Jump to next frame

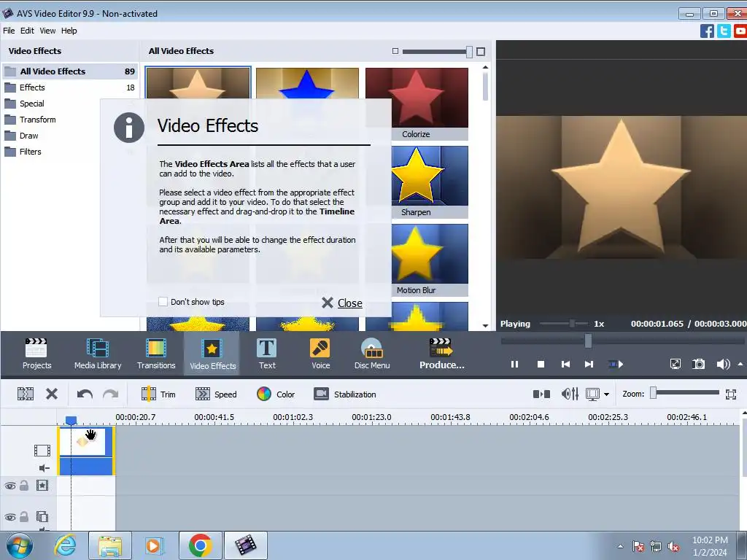tap(589, 365)
